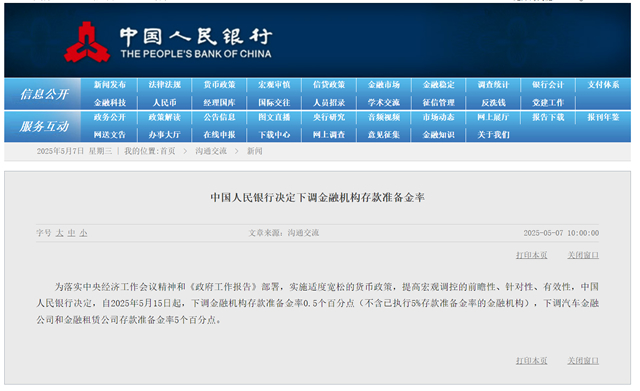Click the 新闻 breadcrumb link
Viewport: 640px width, 391px height.
pyautogui.click(x=255, y=151)
